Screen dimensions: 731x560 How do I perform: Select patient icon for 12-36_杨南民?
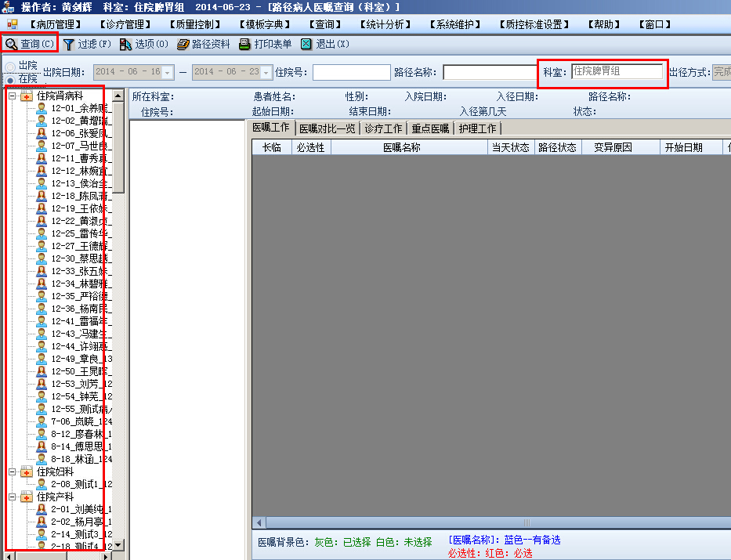tap(42, 309)
